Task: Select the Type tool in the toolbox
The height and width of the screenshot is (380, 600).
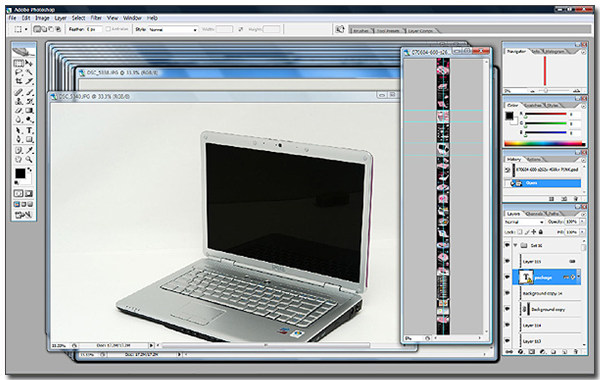Action: (29, 130)
